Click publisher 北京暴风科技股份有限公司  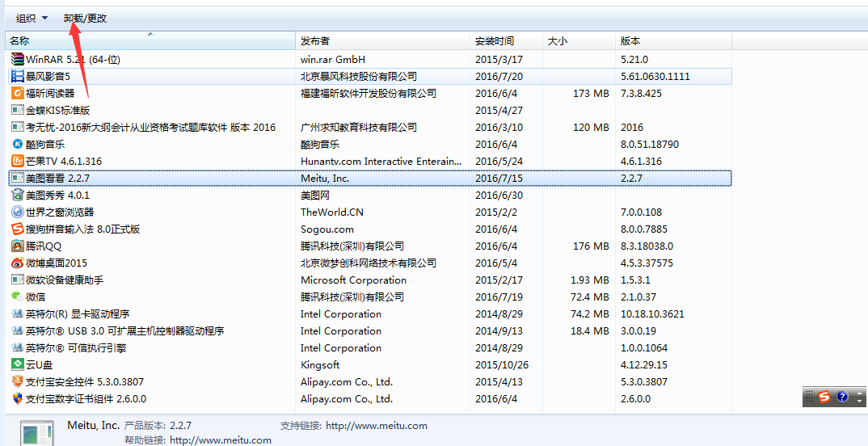(x=359, y=77)
